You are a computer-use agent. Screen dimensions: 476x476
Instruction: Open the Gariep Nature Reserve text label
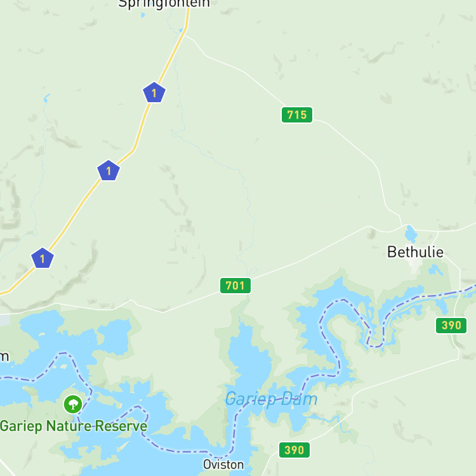pyautogui.click(x=74, y=426)
